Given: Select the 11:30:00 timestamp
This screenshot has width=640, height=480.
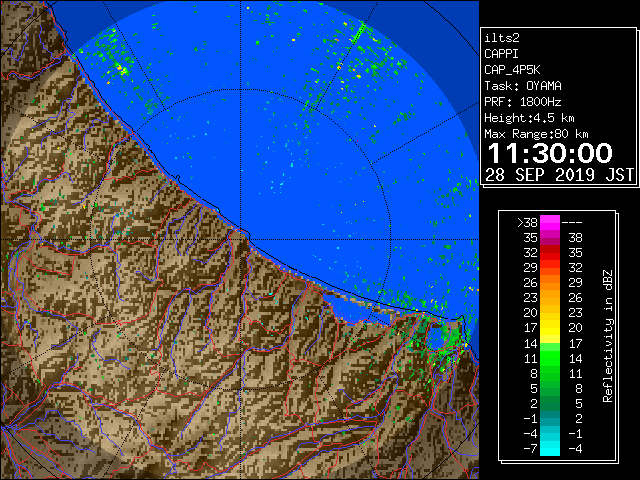Looking at the screenshot, I should 550,153.
